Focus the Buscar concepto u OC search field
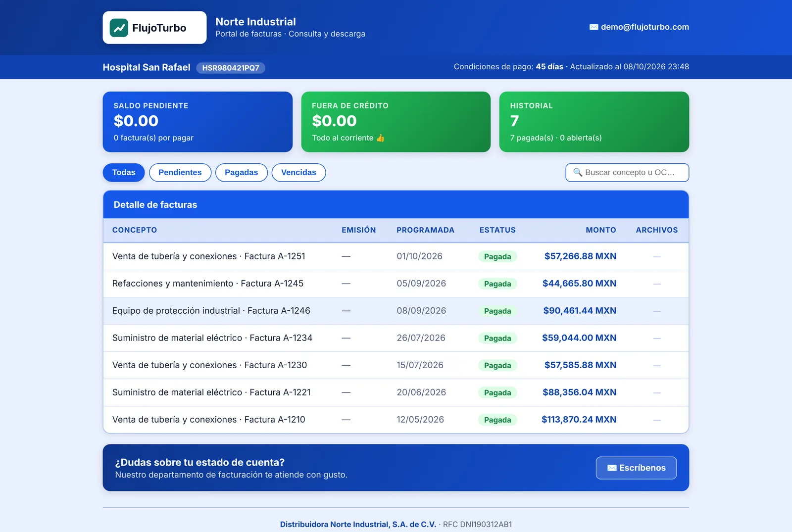 pyautogui.click(x=627, y=173)
